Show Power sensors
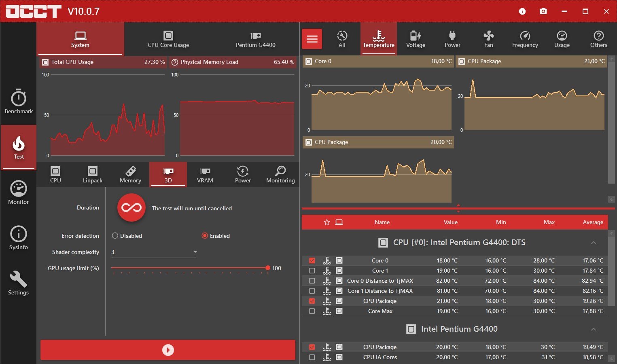 tap(452, 39)
